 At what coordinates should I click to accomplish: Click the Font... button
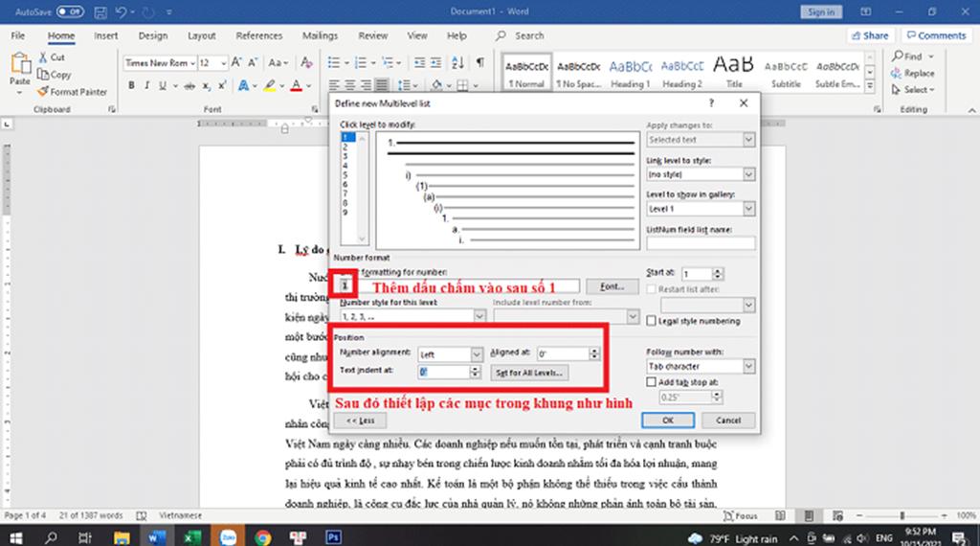click(x=612, y=286)
